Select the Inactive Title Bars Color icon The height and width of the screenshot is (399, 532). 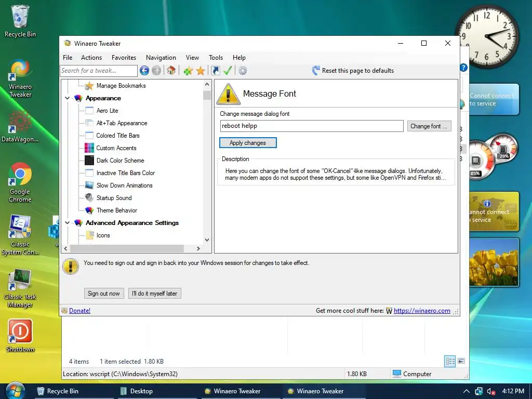pos(89,172)
